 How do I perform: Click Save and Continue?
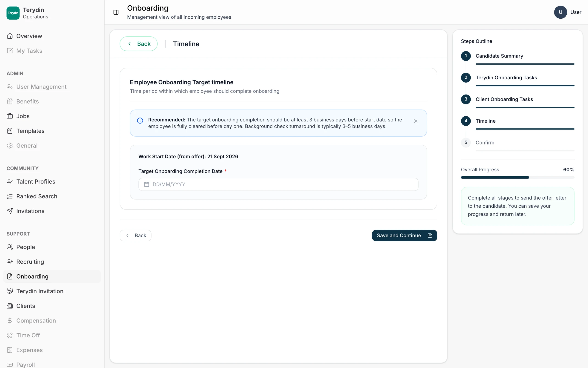tap(404, 235)
